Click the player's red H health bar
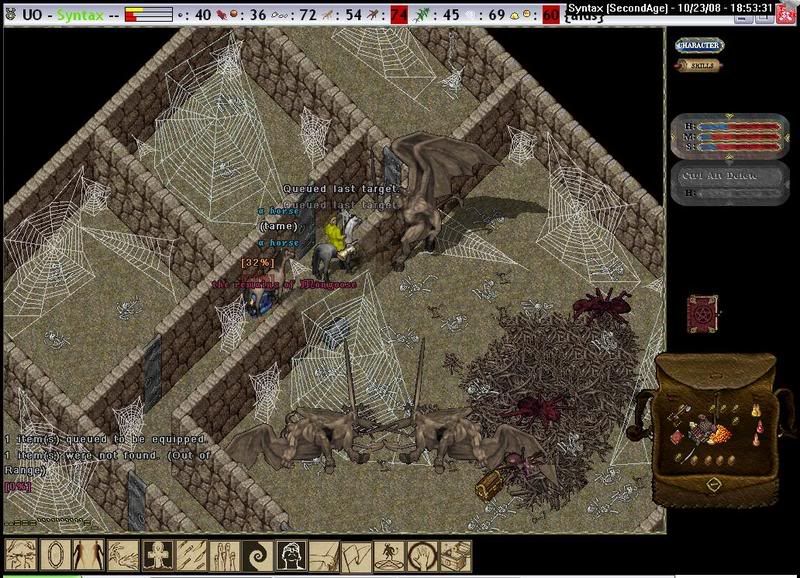This screenshot has width=800, height=578. [738, 127]
